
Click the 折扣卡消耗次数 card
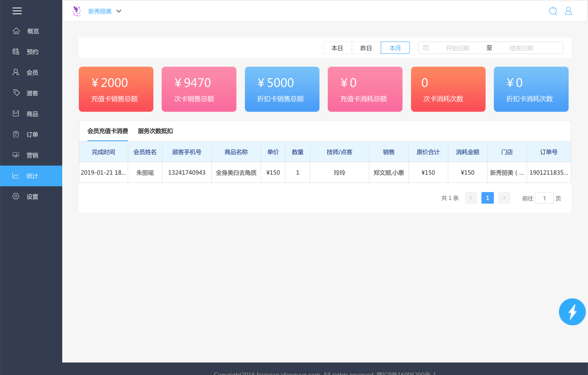pyautogui.click(x=531, y=89)
